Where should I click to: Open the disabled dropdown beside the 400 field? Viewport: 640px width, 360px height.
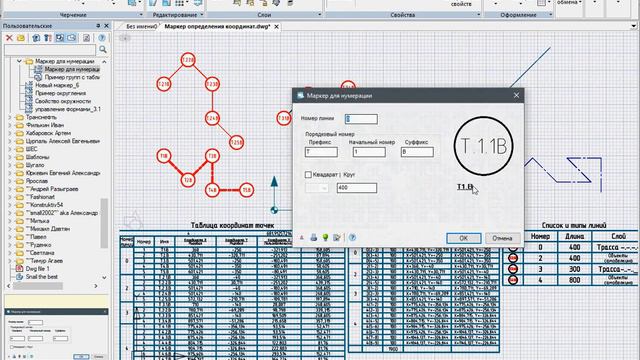tap(317, 188)
